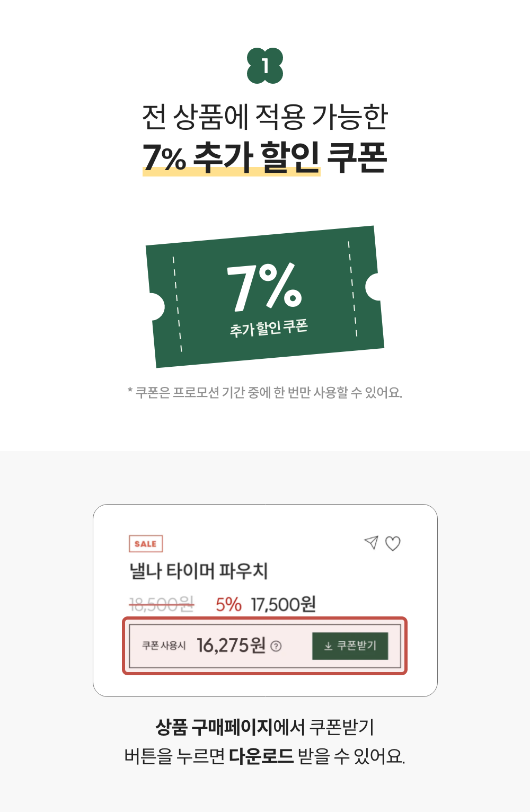The width and height of the screenshot is (530, 812).
Task: Click the red 5% discount rate
Action: coord(228,604)
